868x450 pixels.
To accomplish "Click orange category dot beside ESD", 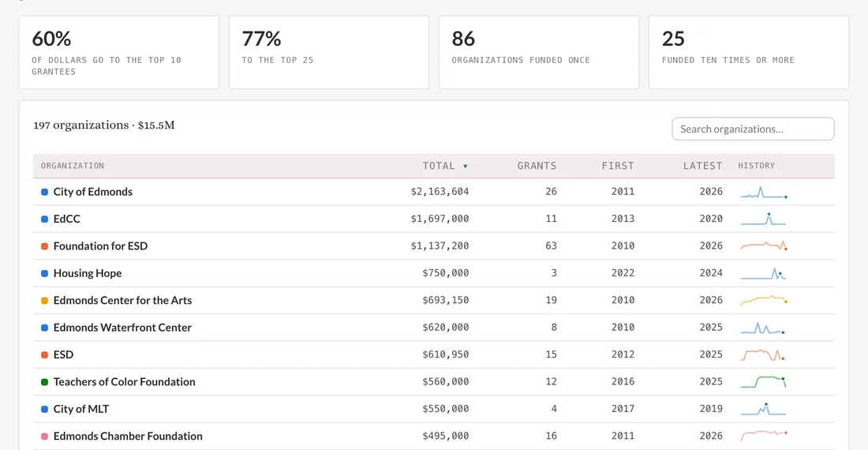I will 44,354.
